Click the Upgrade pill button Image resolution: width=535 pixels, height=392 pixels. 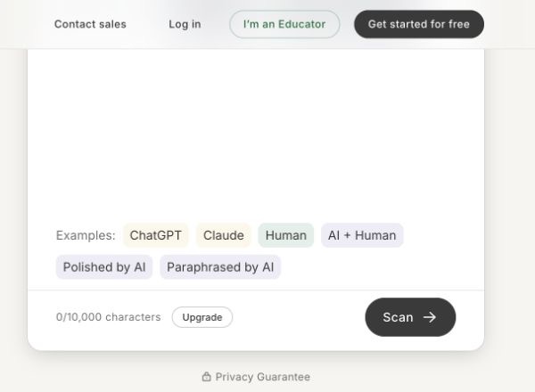[202, 317]
